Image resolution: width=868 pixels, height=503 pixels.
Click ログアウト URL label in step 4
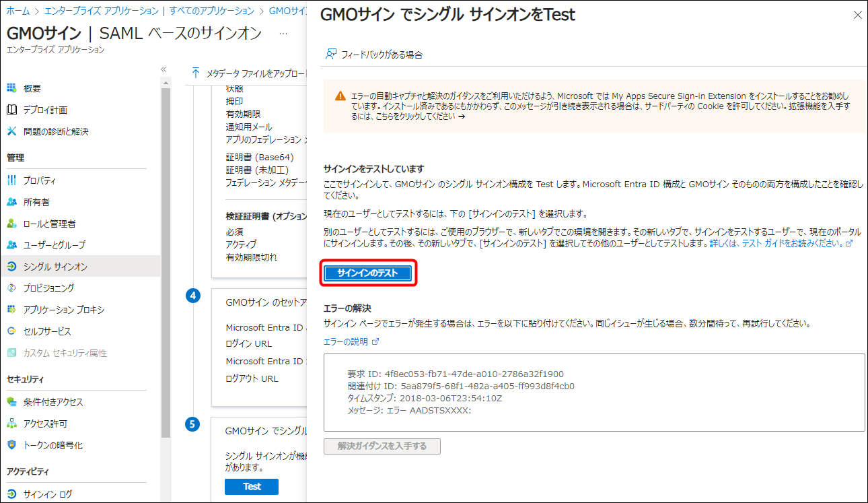[x=252, y=378]
